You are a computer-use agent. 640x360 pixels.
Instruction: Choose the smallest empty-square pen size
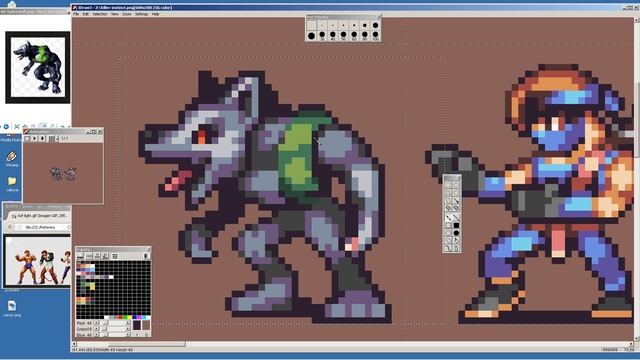click(x=311, y=25)
